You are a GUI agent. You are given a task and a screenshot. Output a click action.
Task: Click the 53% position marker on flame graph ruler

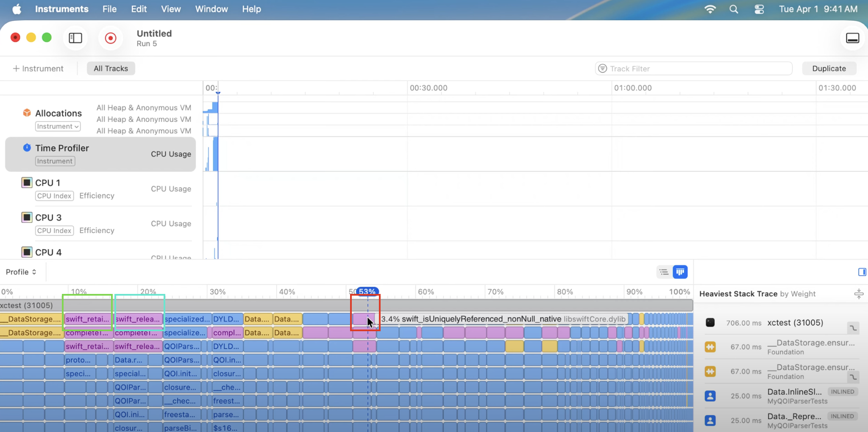367,291
